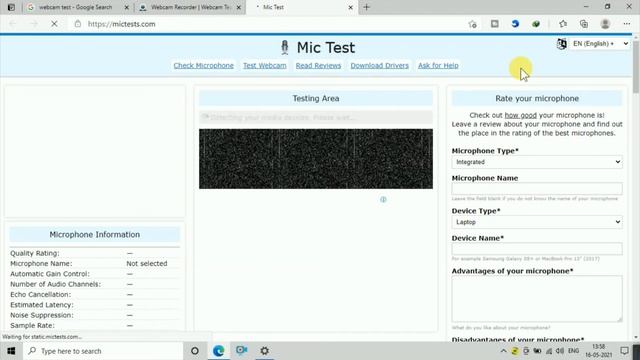Click the microphone test visualization area
The width and height of the screenshot is (640, 360).
click(316, 159)
